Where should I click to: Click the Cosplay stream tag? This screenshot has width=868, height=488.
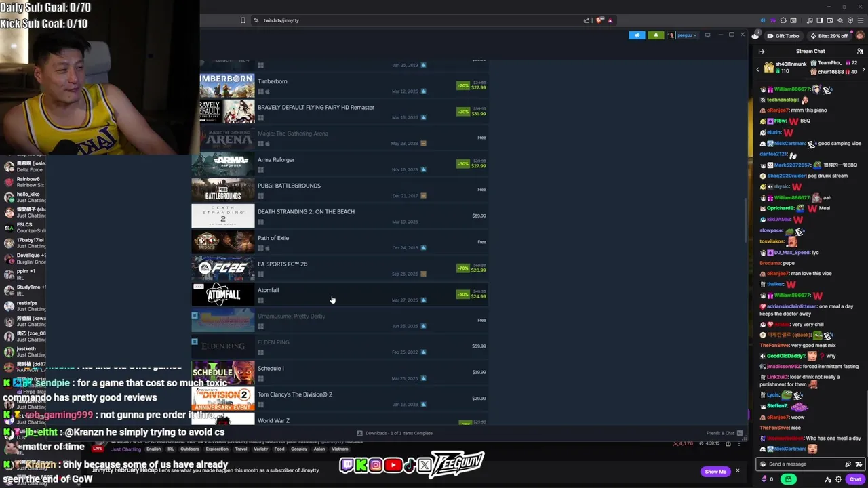[x=299, y=449]
